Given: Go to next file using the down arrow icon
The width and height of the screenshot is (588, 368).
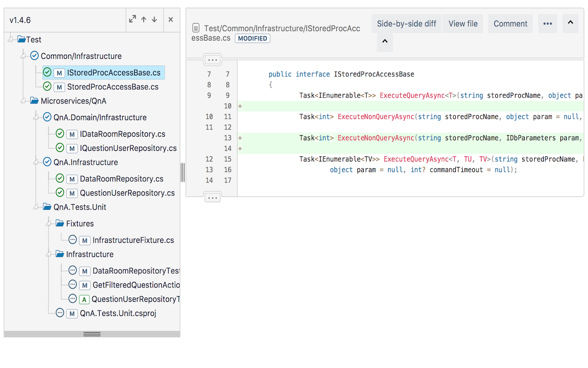Looking at the screenshot, I should click(x=154, y=19).
